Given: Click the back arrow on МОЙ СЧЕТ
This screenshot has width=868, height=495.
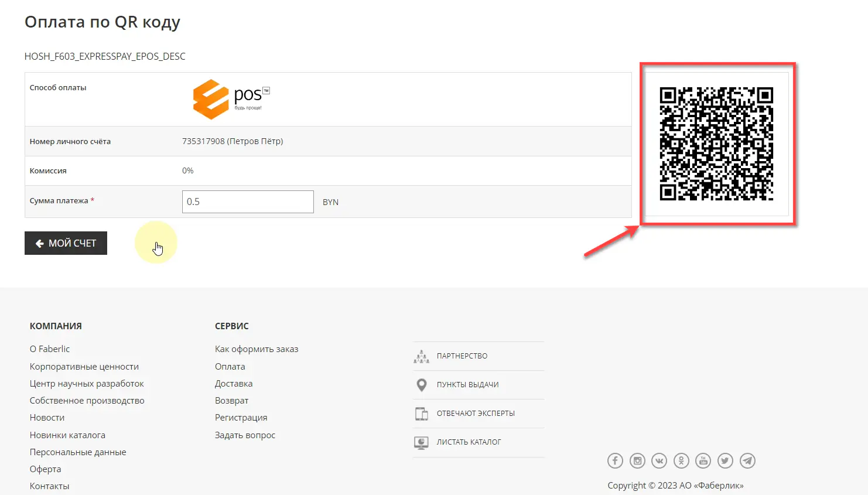Looking at the screenshot, I should pyautogui.click(x=40, y=243).
